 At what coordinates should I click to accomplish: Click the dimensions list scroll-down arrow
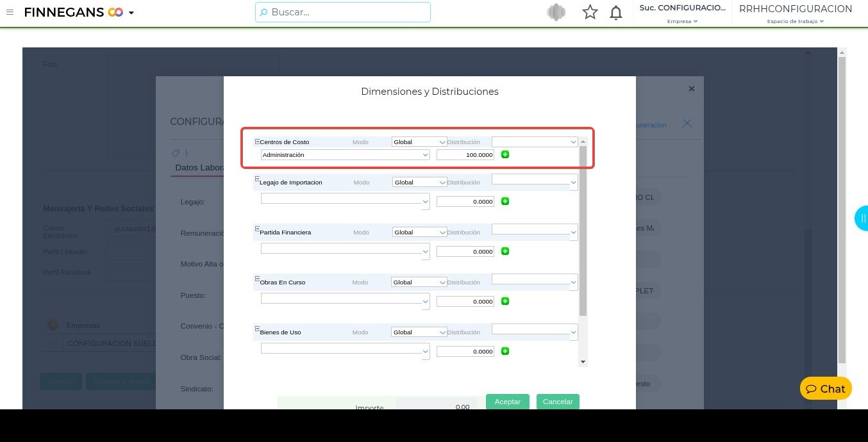(583, 362)
